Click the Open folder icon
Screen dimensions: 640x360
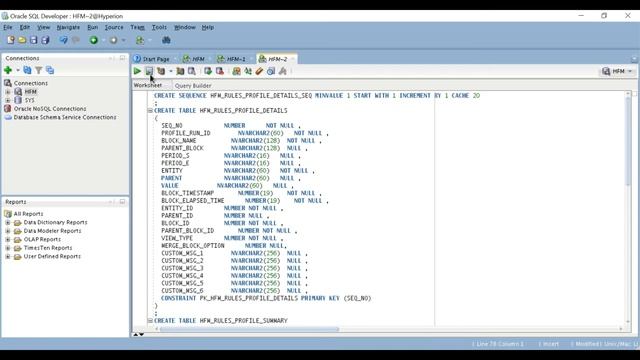(22, 40)
